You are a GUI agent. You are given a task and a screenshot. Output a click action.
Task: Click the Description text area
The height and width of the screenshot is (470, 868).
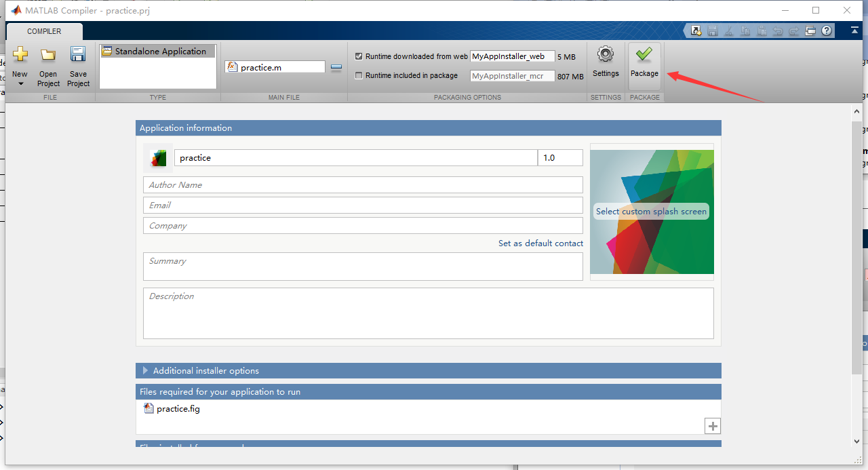(429, 313)
